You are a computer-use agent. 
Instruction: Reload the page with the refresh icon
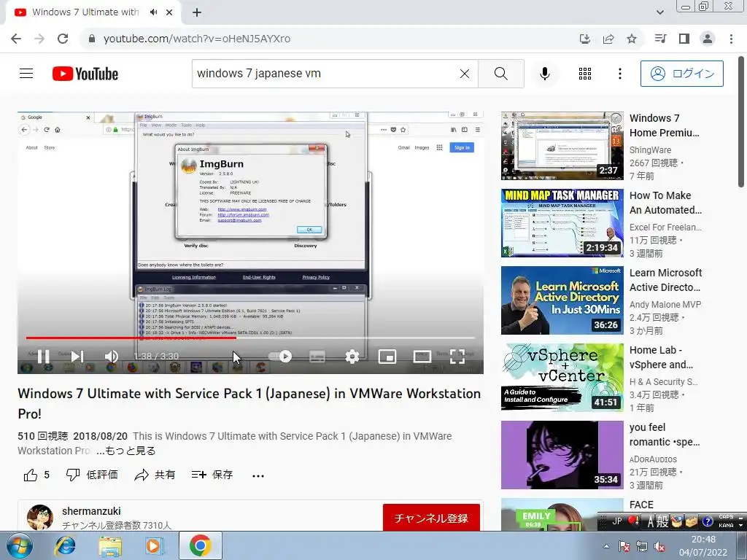[x=63, y=39]
